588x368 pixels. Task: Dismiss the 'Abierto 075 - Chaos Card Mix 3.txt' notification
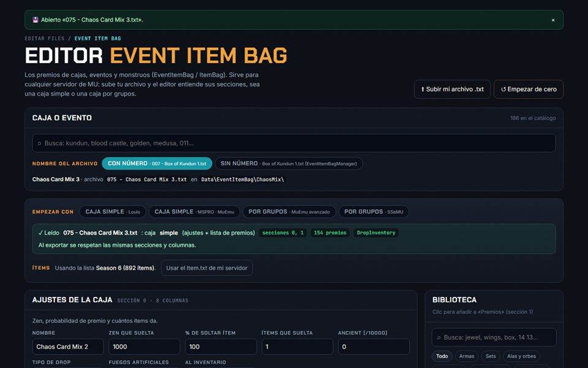click(552, 20)
